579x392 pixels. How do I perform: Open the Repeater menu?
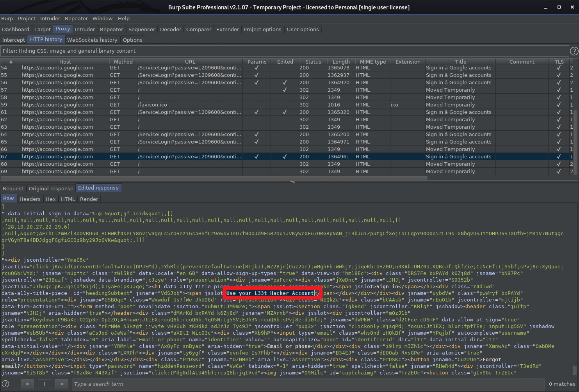coord(76,18)
